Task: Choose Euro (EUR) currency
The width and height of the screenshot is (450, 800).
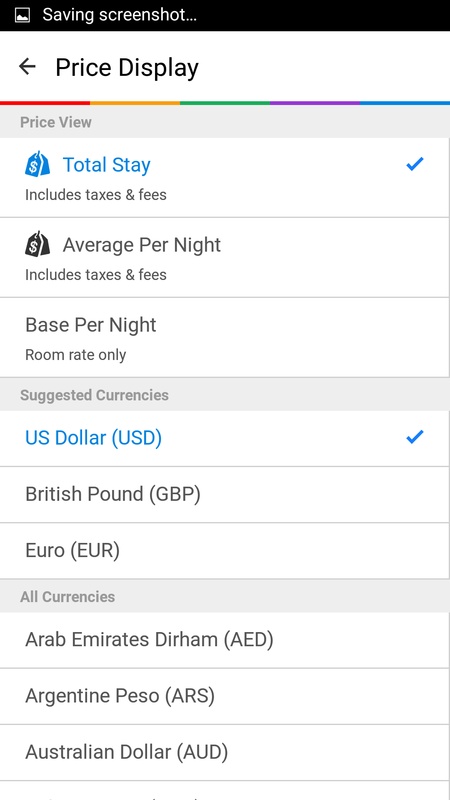Action: pos(224,551)
